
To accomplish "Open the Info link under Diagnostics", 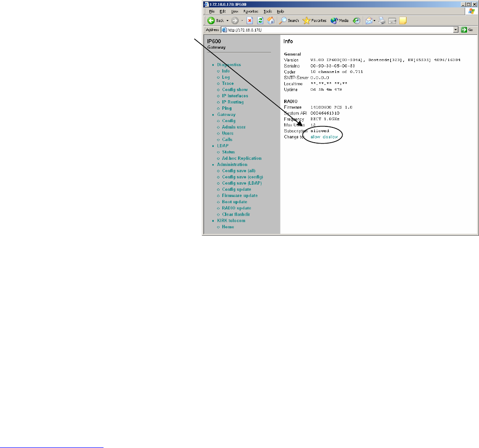I will 226,71.
